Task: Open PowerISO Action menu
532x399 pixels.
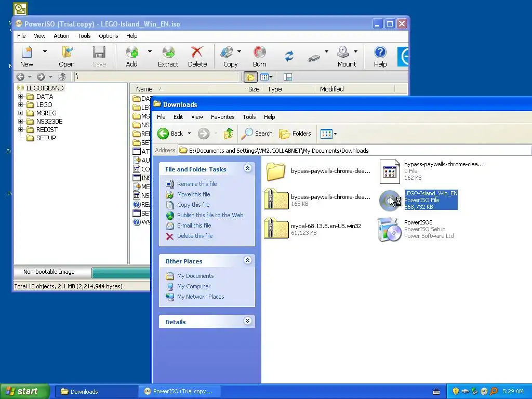Action: coord(61,36)
